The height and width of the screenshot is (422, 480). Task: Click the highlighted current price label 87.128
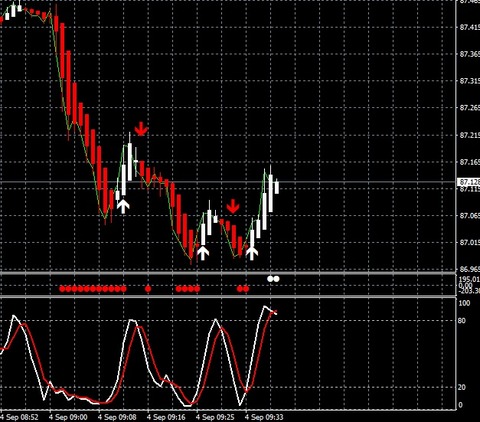468,182
